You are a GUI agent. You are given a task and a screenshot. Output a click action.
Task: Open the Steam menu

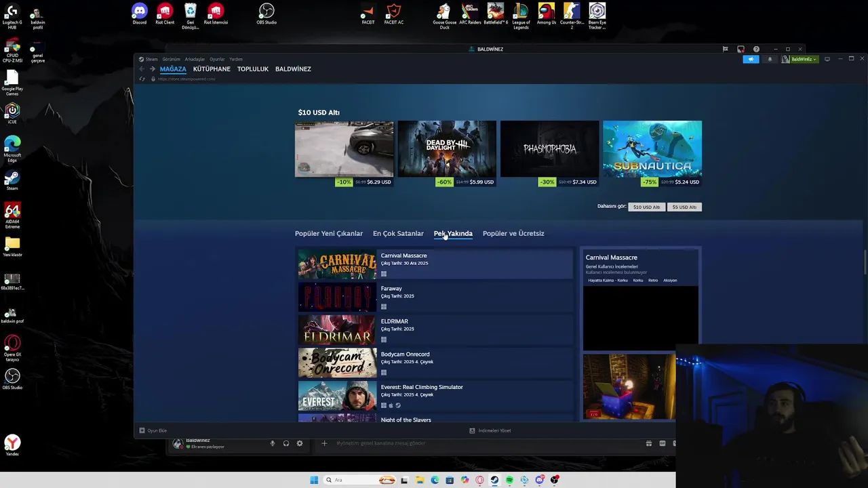pos(149,59)
